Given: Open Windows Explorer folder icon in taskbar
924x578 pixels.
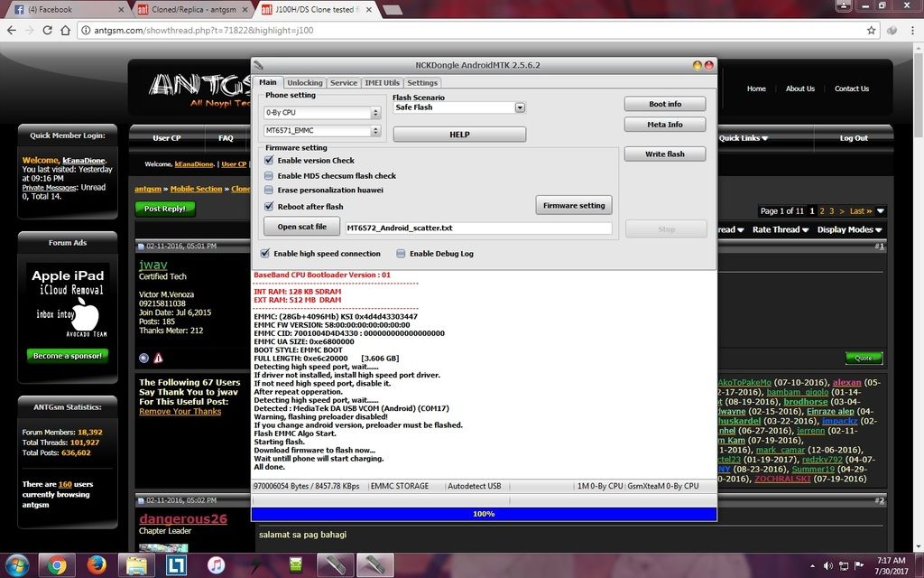Looking at the screenshot, I should (x=136, y=565).
